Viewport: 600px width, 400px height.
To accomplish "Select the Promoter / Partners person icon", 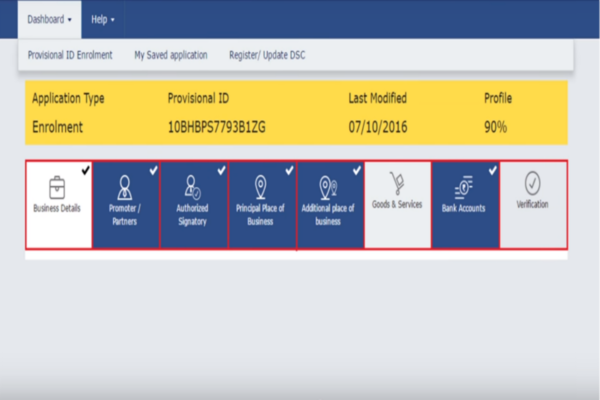I will tap(126, 187).
